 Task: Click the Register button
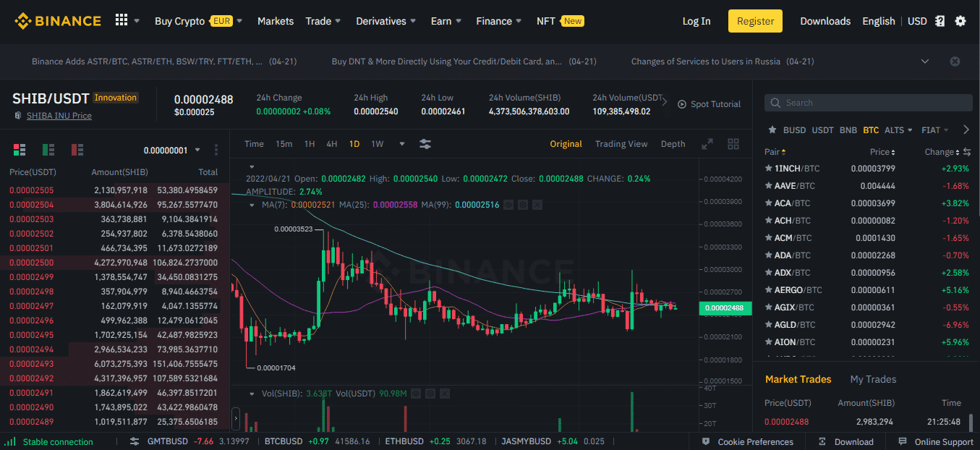point(756,21)
